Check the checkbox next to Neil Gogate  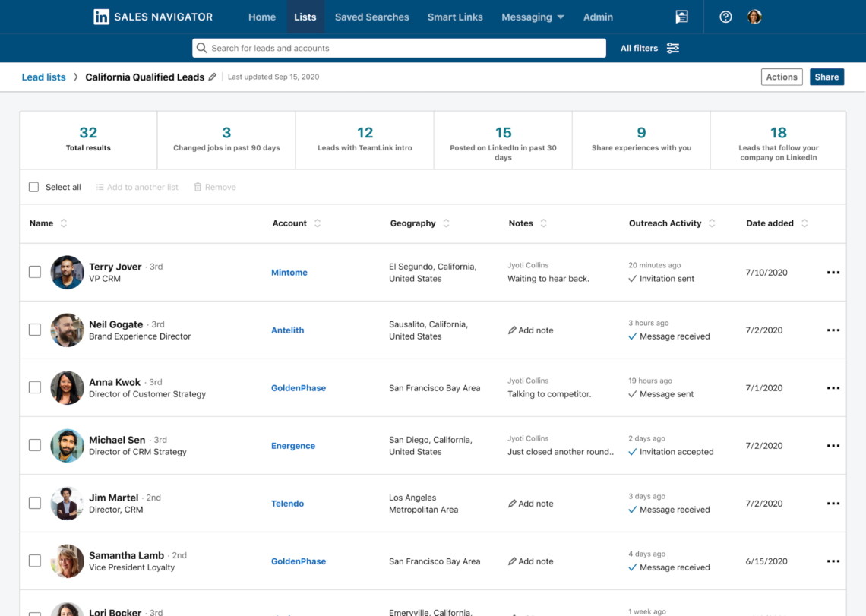click(x=34, y=330)
